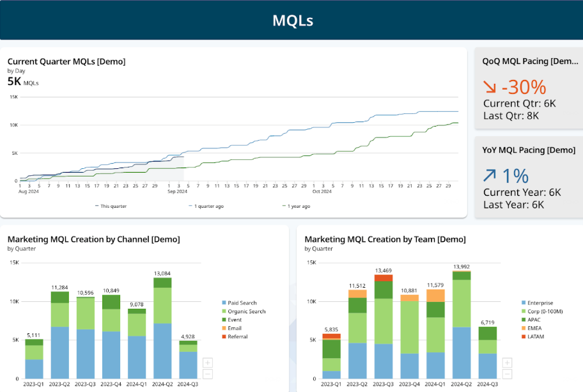Toggle APAC in team legend
This screenshot has width=583, height=392.
coord(531,320)
